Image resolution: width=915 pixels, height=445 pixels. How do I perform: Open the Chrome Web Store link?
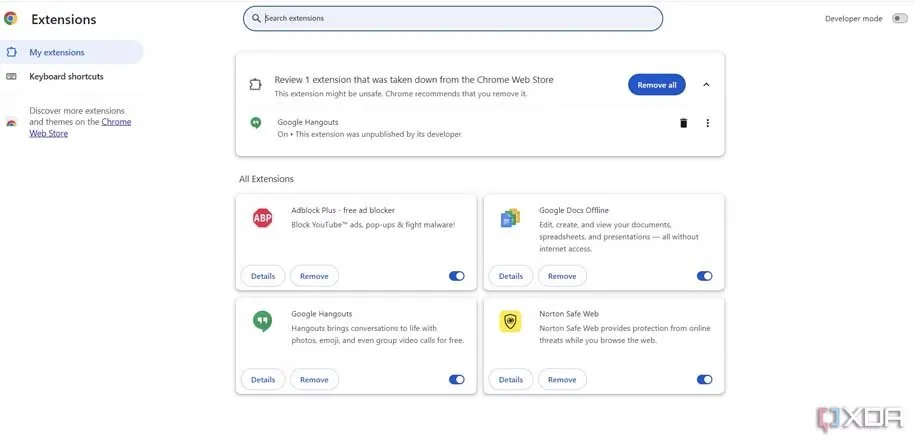tap(116, 122)
